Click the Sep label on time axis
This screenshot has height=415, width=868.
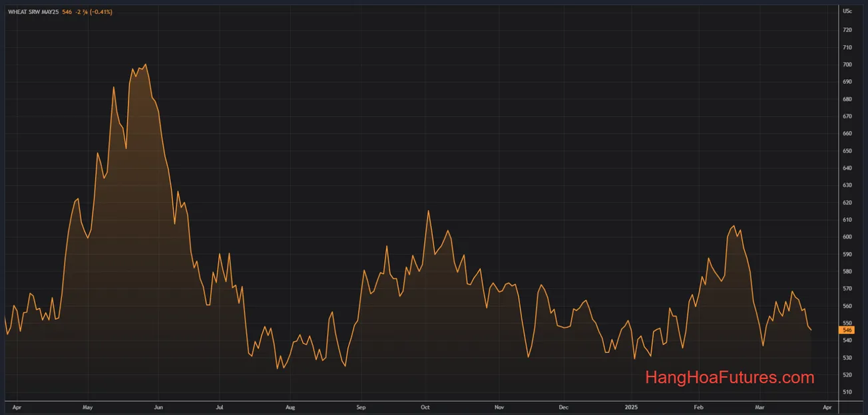coord(361,406)
